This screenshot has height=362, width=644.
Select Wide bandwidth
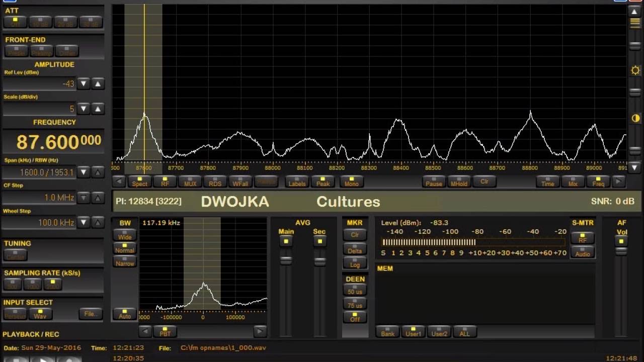pos(125,235)
